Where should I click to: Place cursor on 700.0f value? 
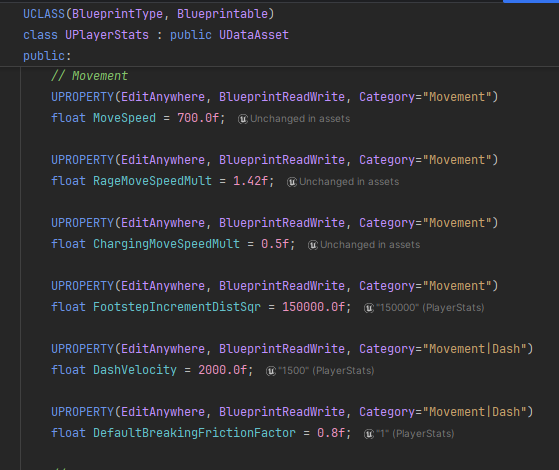point(198,118)
